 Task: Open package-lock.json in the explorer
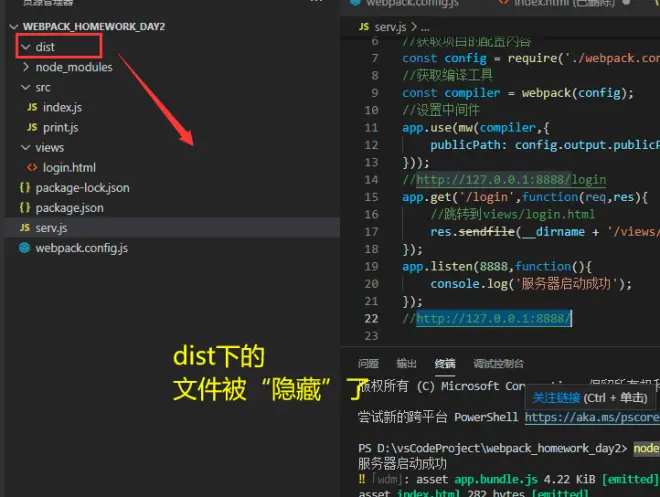82,188
